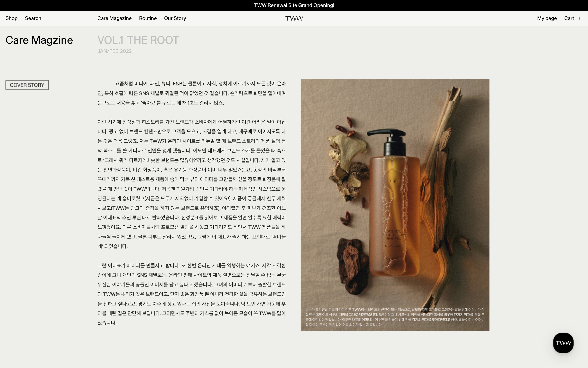Open the Routine page
588x368 pixels.
point(148,19)
